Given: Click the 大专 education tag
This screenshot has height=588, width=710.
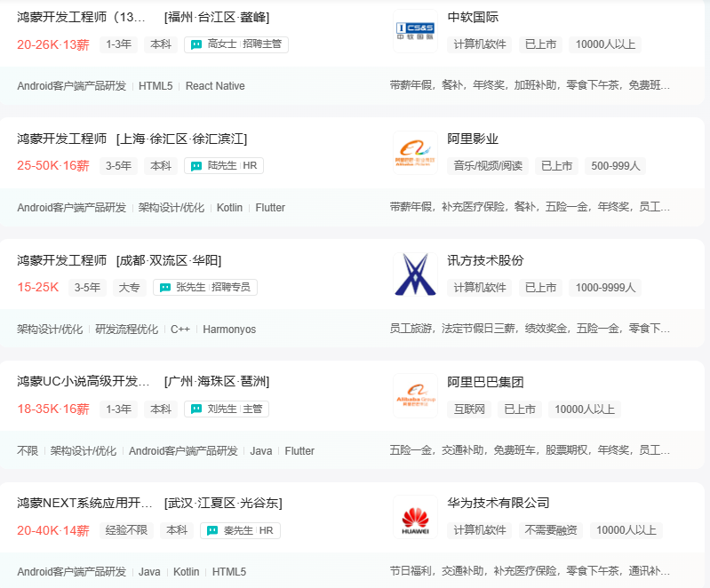Looking at the screenshot, I should [x=129, y=288].
